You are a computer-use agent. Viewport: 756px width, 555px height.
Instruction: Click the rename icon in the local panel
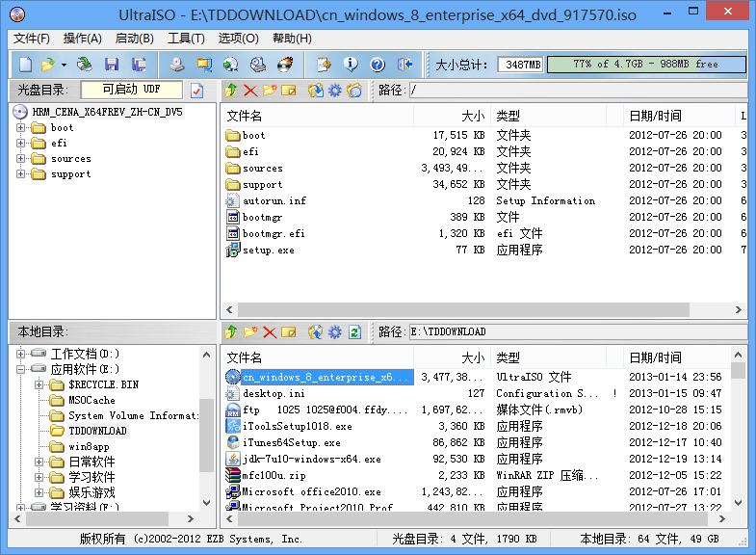[x=288, y=332]
